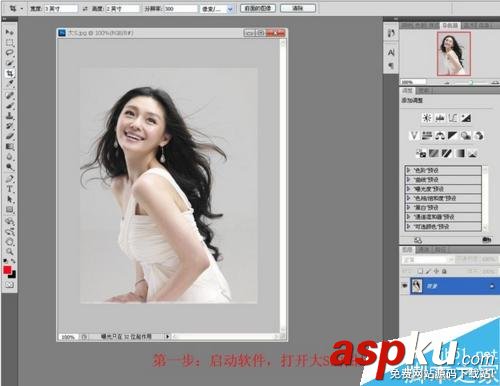Click the black background color swatch
The height and width of the screenshot is (386, 500).
click(13, 275)
